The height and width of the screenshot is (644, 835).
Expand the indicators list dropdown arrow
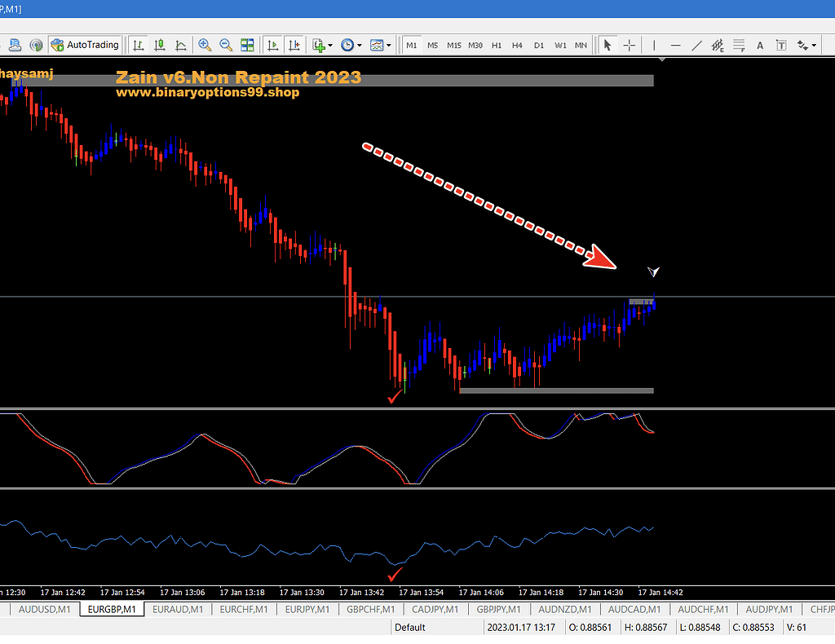330,45
